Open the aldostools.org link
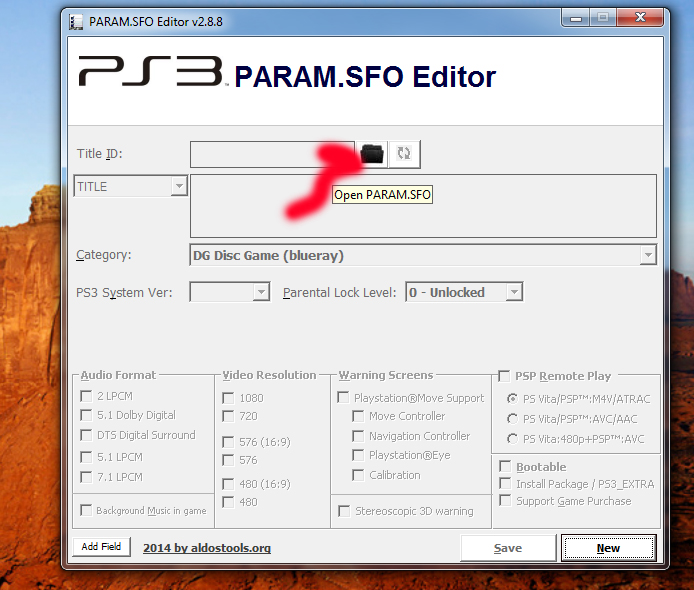 coord(207,548)
